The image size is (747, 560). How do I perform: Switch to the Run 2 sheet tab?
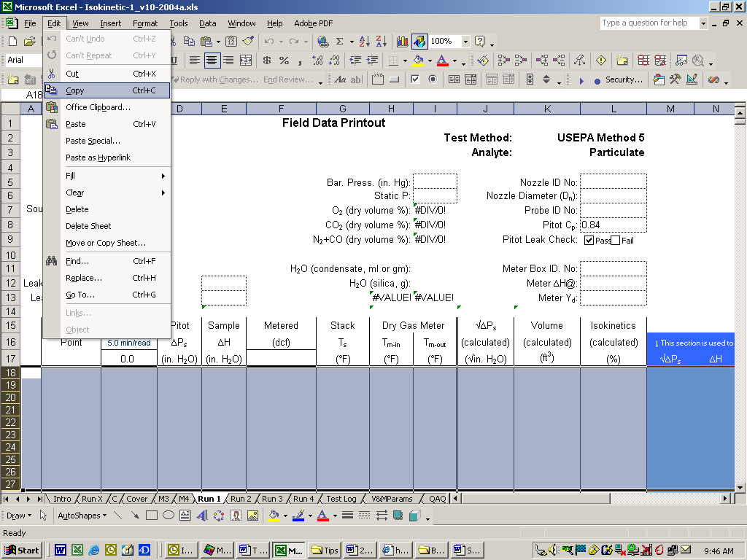(x=241, y=499)
